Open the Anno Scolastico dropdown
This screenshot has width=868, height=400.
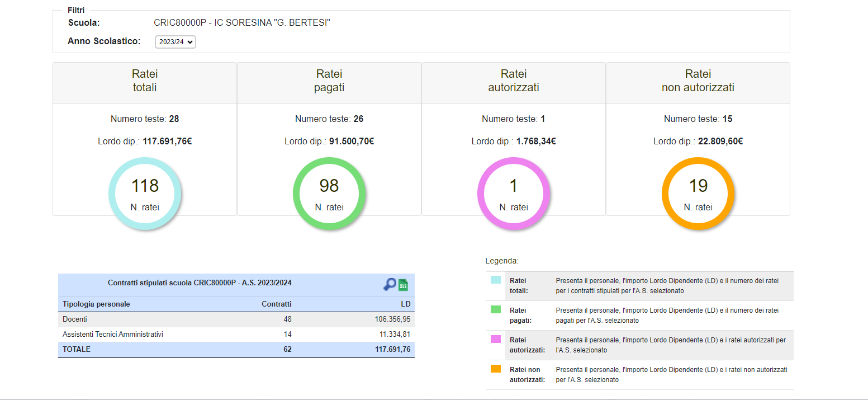[175, 42]
